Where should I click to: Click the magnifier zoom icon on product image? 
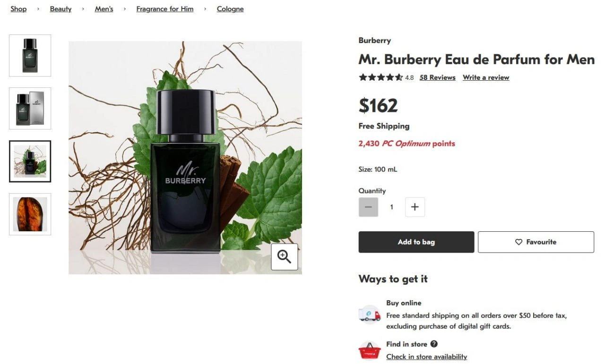(x=284, y=257)
